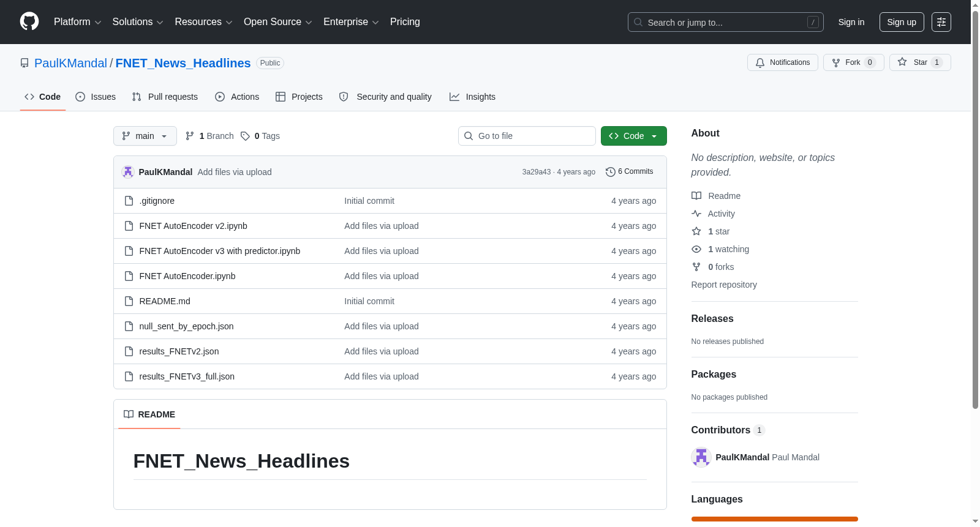Image resolution: width=980 pixels, height=527 pixels.
Task: Click the Issues circle icon
Action: pos(80,97)
